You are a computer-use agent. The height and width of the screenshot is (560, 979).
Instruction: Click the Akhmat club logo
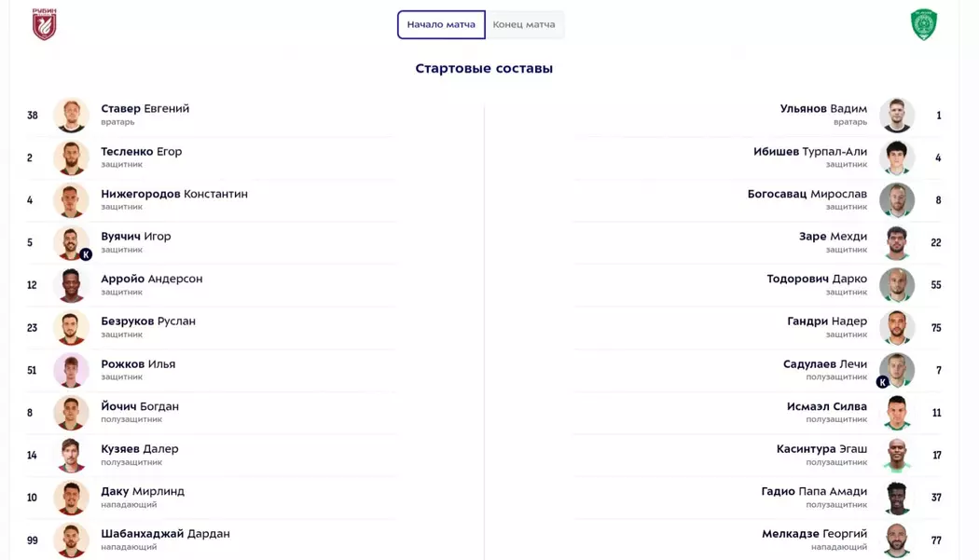pos(923,24)
